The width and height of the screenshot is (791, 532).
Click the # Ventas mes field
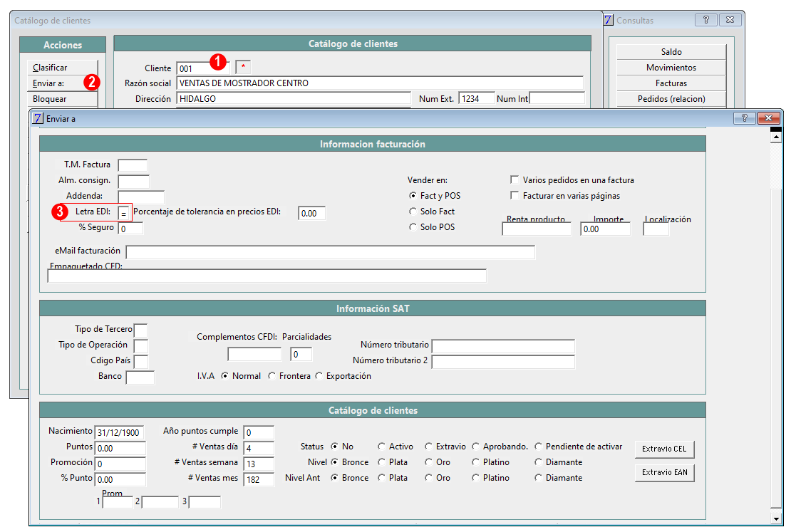[259, 479]
